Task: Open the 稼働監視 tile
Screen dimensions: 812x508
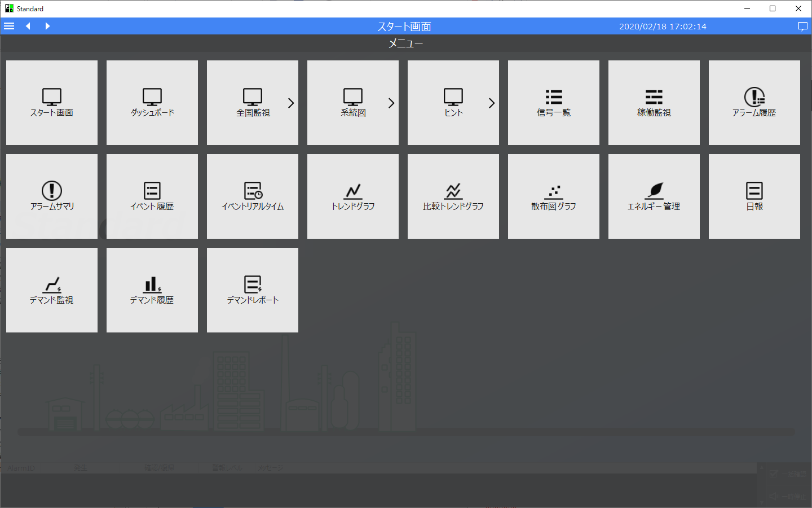Action: [654, 103]
